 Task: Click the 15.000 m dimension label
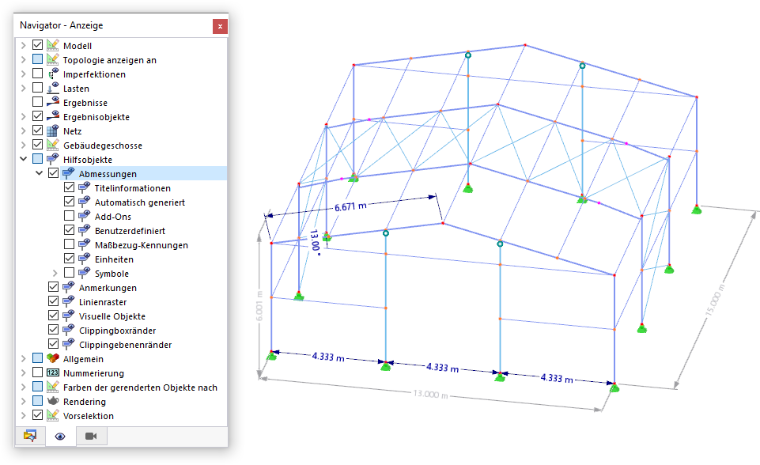coord(715,300)
